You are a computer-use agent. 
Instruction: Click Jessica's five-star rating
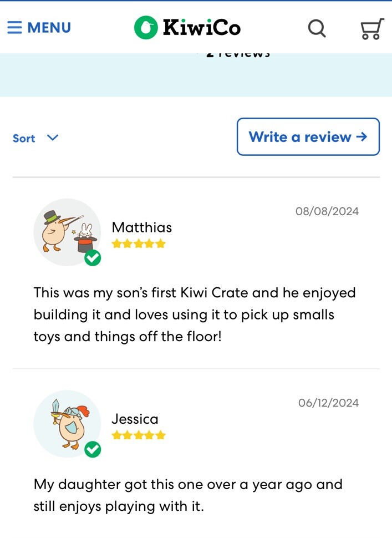139,435
